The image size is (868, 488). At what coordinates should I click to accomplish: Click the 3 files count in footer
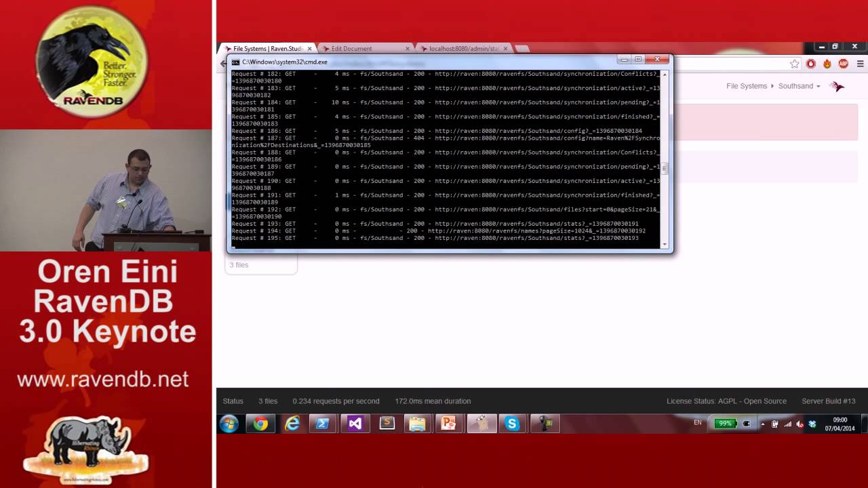268,401
